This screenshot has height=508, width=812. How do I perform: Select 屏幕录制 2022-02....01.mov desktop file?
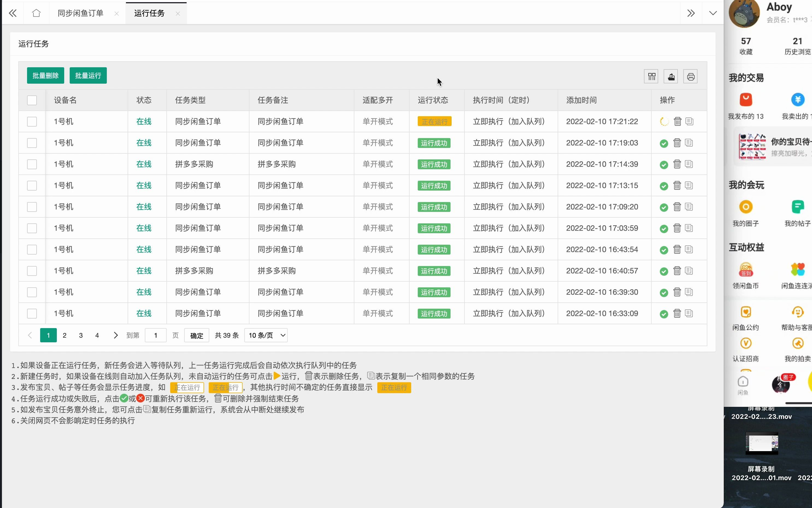[761, 457]
